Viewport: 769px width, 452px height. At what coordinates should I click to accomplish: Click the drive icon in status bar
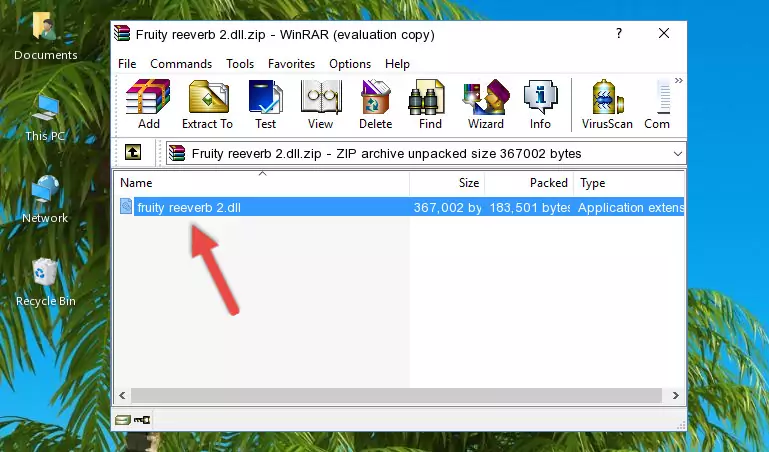click(x=123, y=420)
